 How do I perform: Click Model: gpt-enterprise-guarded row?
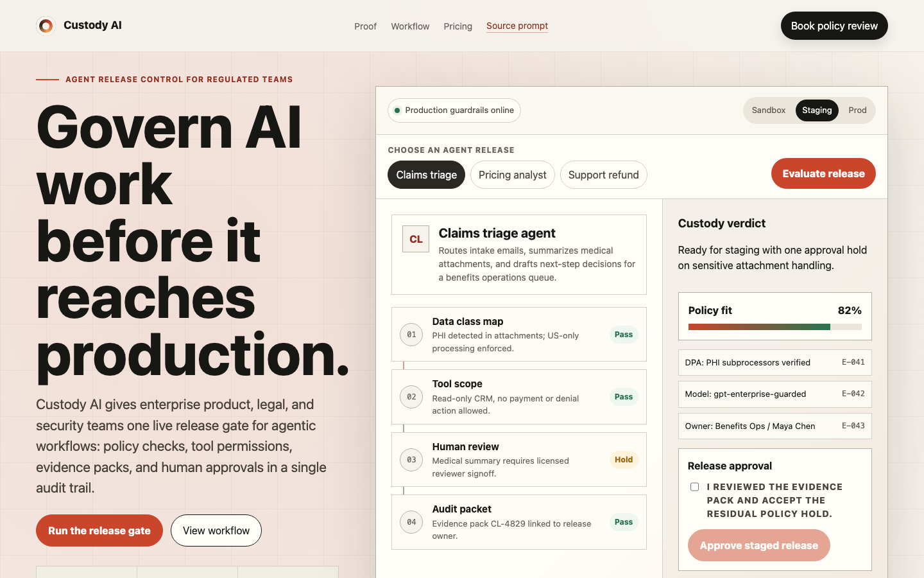tap(775, 394)
